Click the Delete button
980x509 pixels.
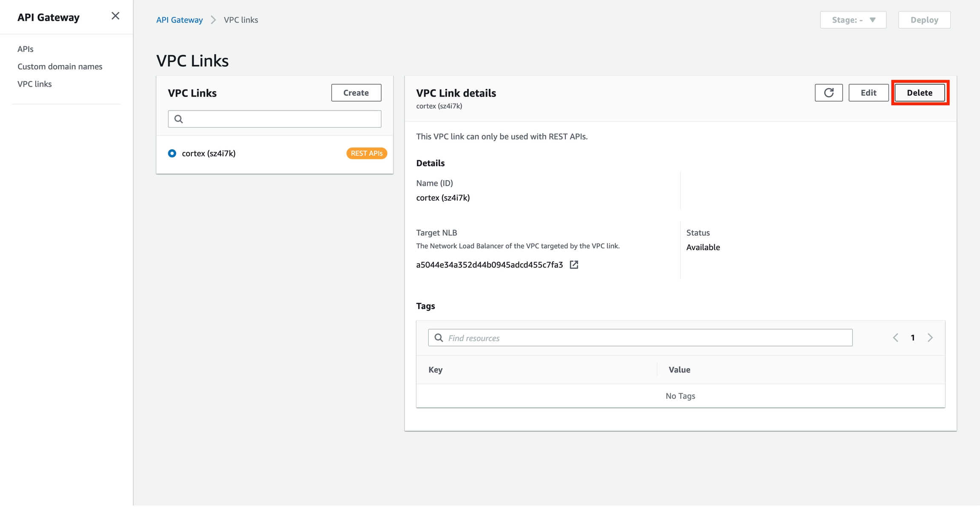pyautogui.click(x=919, y=93)
